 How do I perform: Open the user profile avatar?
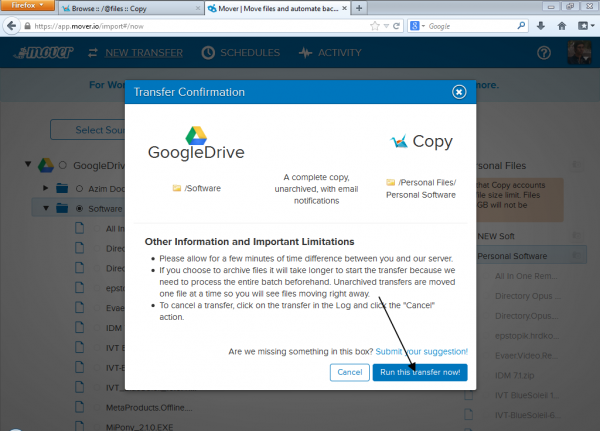click(579, 52)
